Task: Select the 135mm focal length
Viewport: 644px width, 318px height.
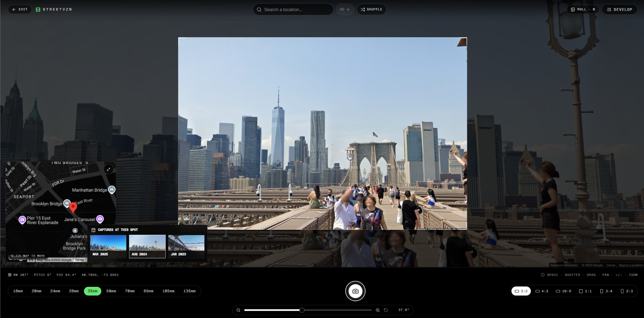Action: tap(190, 291)
